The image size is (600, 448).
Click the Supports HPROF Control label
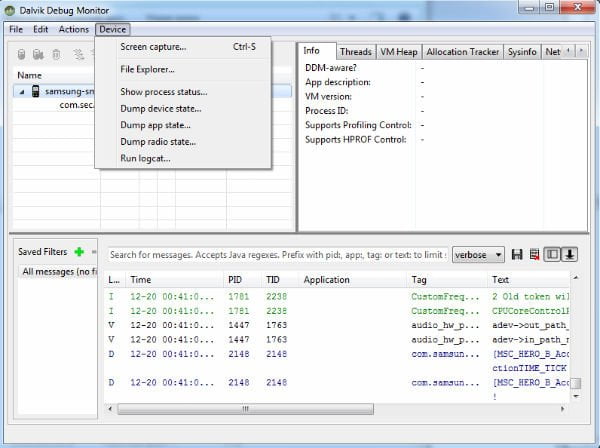coord(355,140)
